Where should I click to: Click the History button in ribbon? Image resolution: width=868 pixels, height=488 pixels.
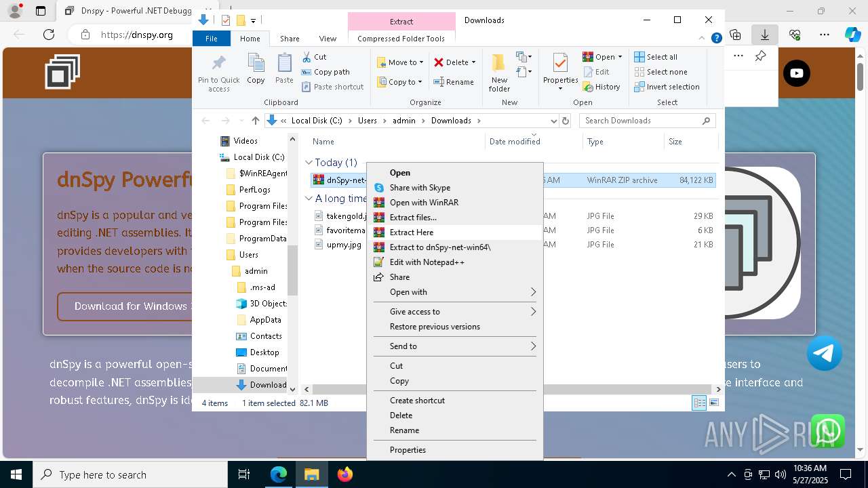[x=601, y=87]
